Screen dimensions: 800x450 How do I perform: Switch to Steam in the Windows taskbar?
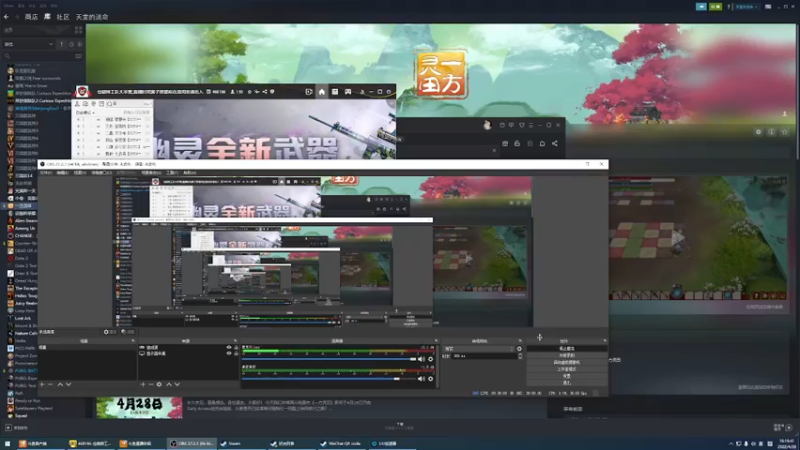click(x=243, y=444)
